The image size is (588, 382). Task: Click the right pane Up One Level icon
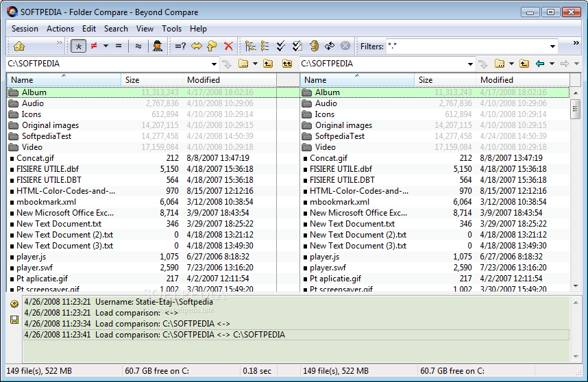click(524, 64)
